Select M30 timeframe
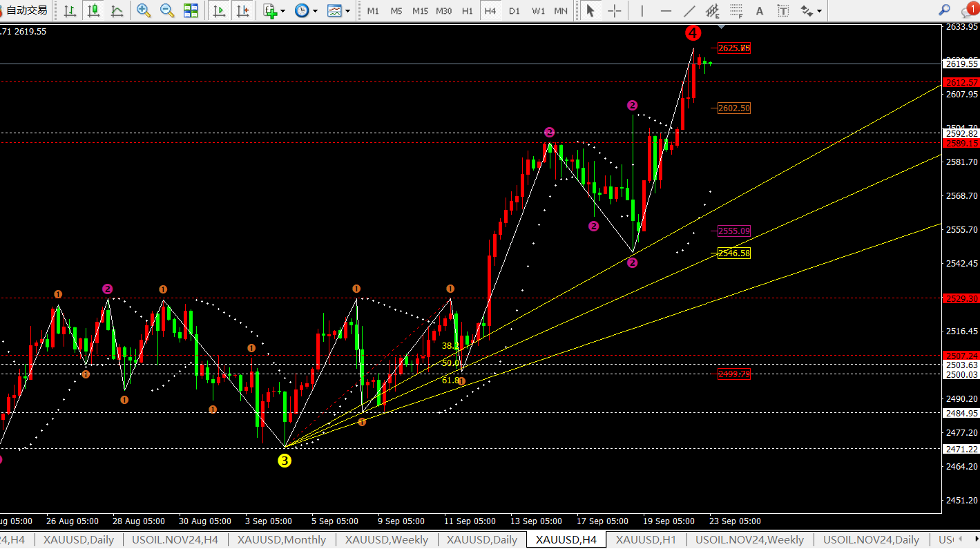Screen dimensions: 980x549 tap(444, 11)
